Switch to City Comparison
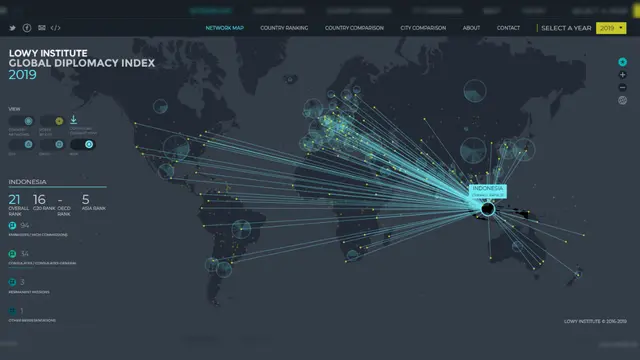This screenshot has height=360, width=640. pos(423,28)
